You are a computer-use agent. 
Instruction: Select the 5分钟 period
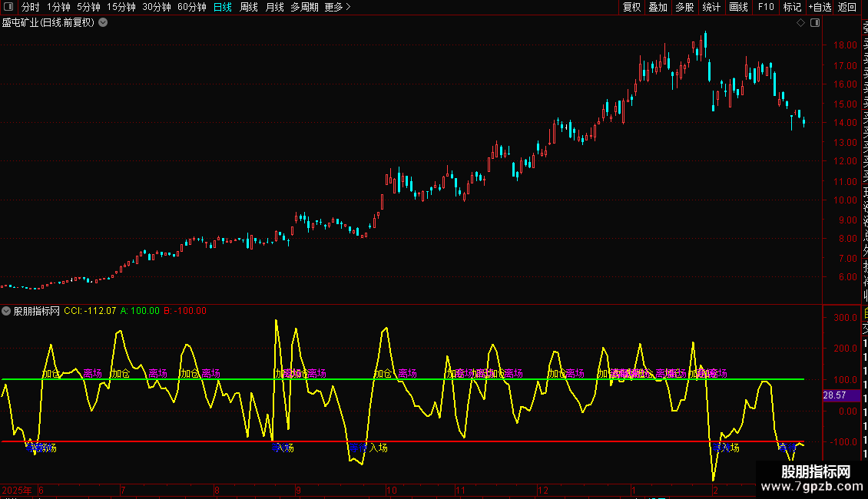pyautogui.click(x=88, y=7)
